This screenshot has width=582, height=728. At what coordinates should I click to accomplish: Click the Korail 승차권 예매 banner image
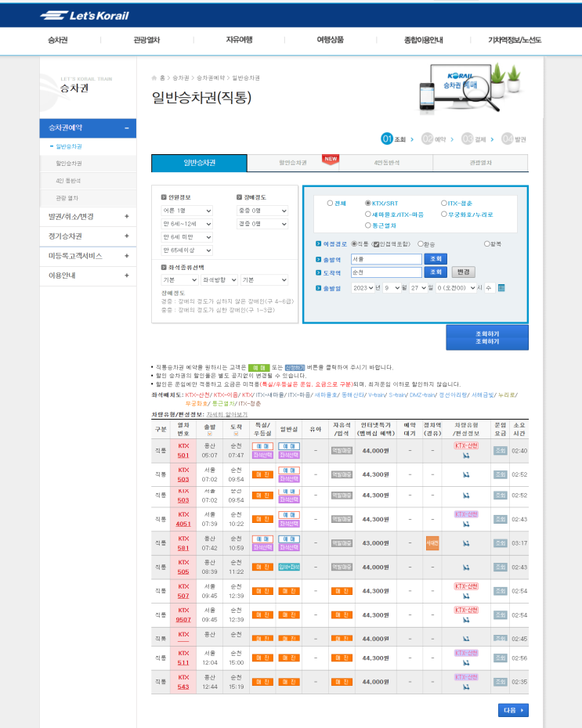[x=469, y=89]
